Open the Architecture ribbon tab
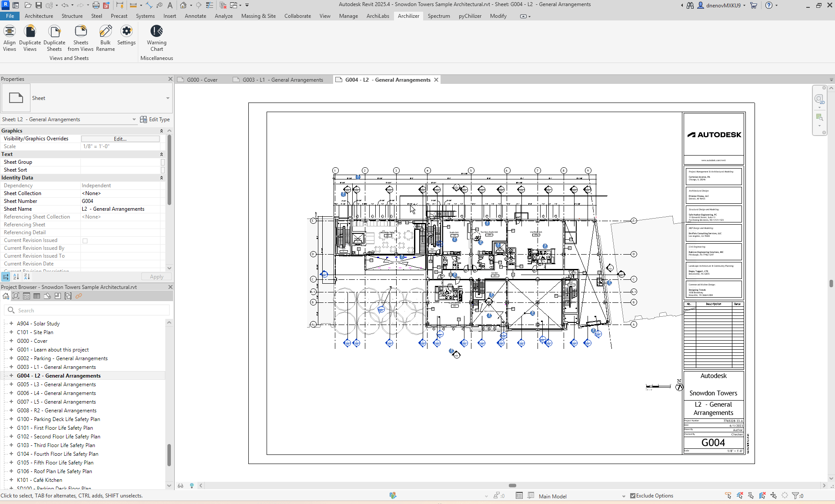This screenshot has width=835, height=504. [x=39, y=16]
